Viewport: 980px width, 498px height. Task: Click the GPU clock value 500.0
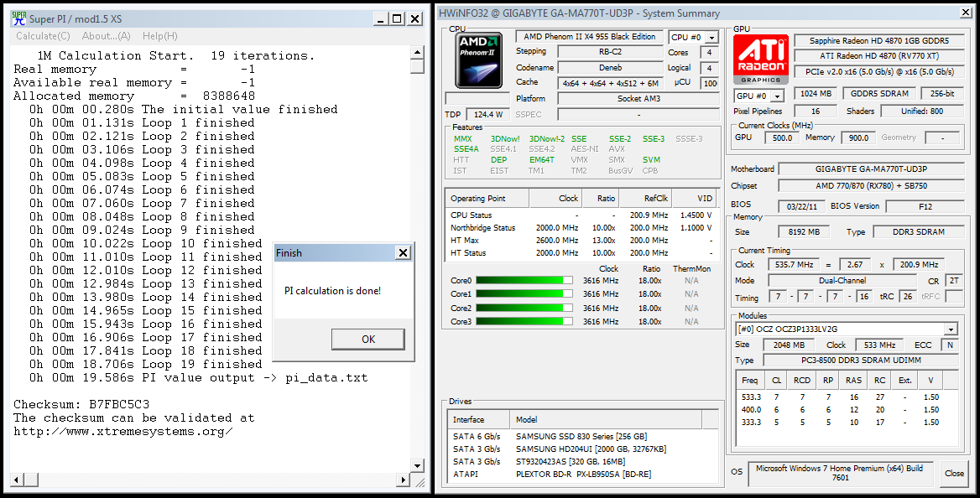pos(782,137)
